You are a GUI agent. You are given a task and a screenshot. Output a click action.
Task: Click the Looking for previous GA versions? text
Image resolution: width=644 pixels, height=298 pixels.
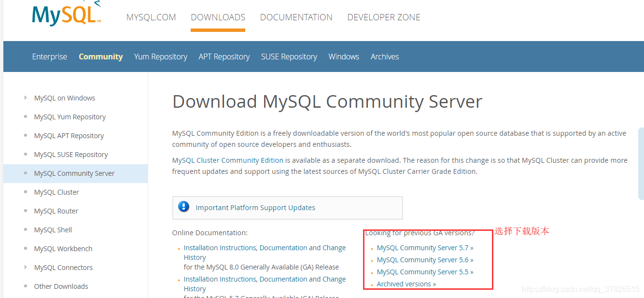pyautogui.click(x=420, y=233)
